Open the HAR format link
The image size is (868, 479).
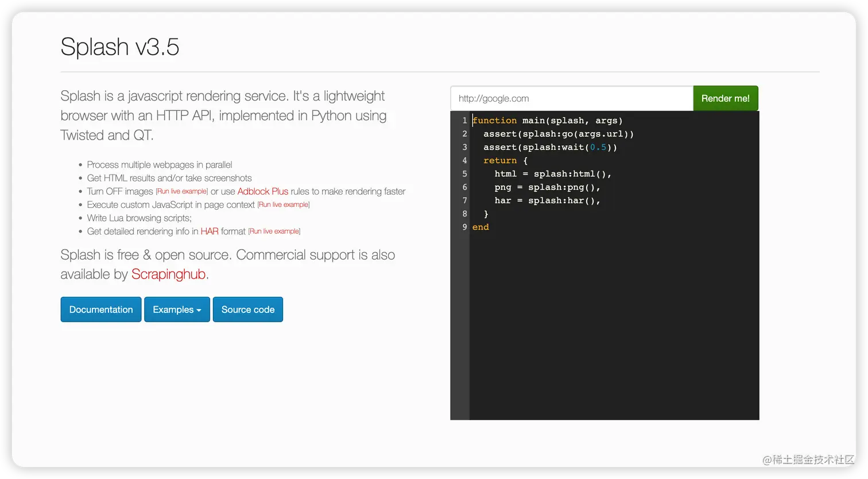[210, 231]
